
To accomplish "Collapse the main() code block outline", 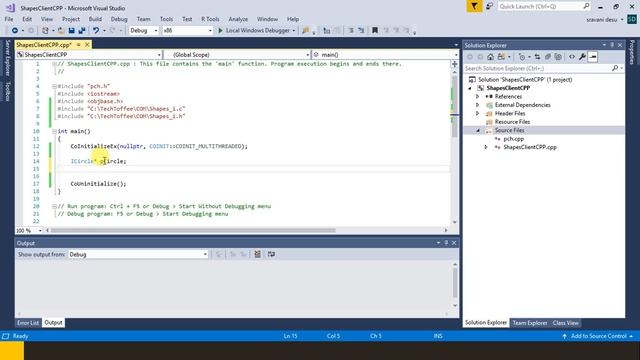I will [x=54, y=131].
